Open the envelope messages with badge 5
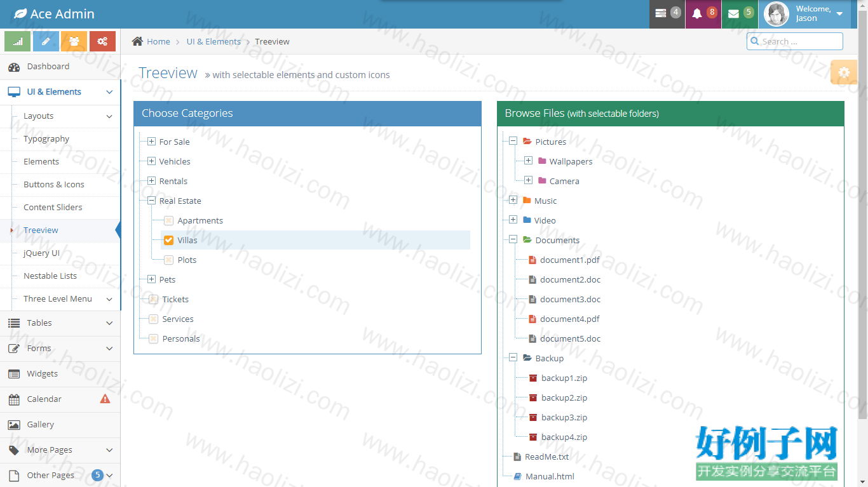The height and width of the screenshot is (487, 868). (740, 14)
